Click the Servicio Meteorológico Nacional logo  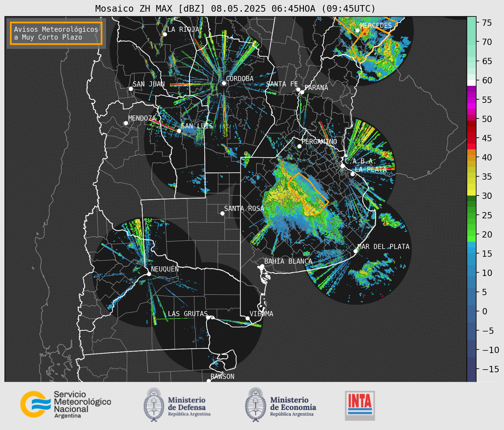coord(65,404)
